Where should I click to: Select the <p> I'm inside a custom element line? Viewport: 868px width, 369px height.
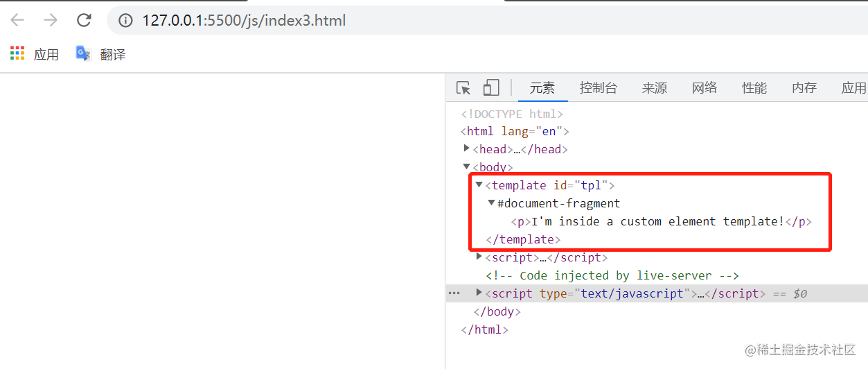[x=661, y=221]
